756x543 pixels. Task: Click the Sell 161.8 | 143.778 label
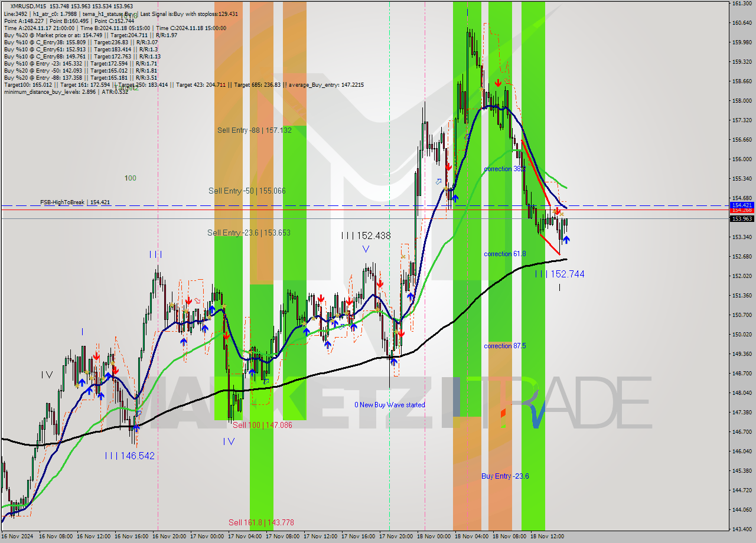(x=261, y=523)
